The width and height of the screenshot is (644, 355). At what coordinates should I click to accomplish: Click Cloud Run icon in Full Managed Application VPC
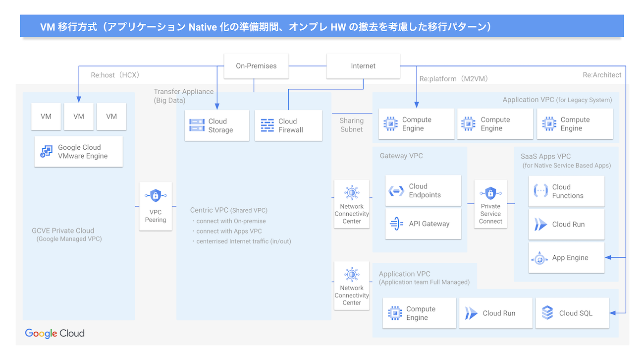tap(471, 313)
